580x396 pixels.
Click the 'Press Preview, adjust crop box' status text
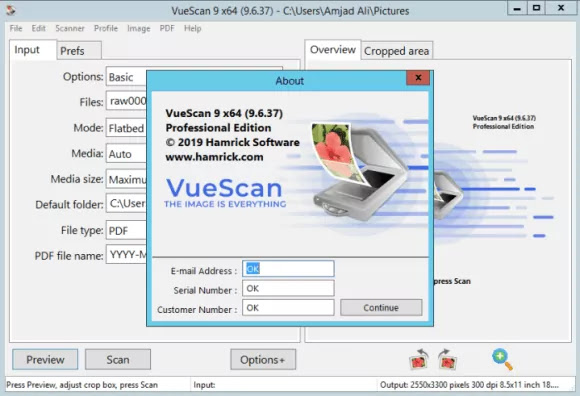82,385
